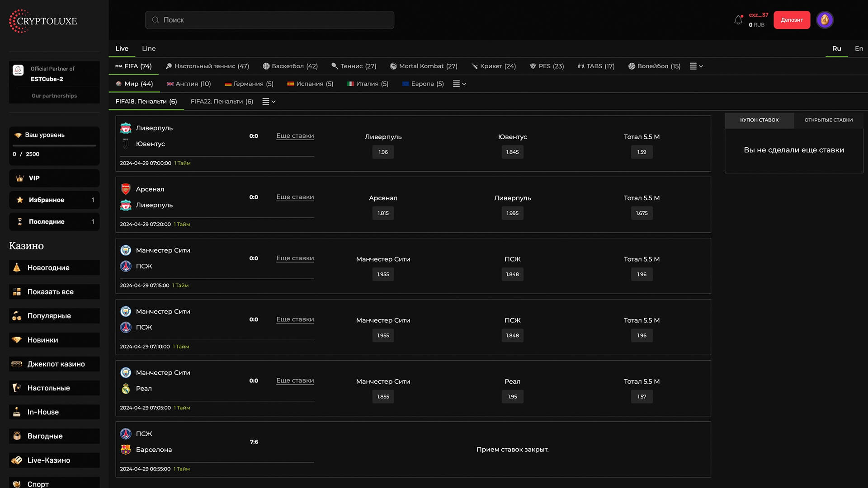
Task: Click the Новинки diamond icon
Action: [17, 340]
